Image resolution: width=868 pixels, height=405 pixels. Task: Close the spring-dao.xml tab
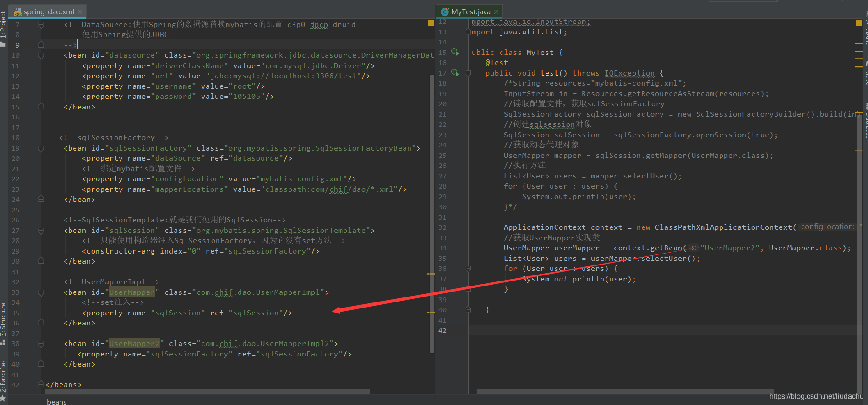tap(80, 12)
